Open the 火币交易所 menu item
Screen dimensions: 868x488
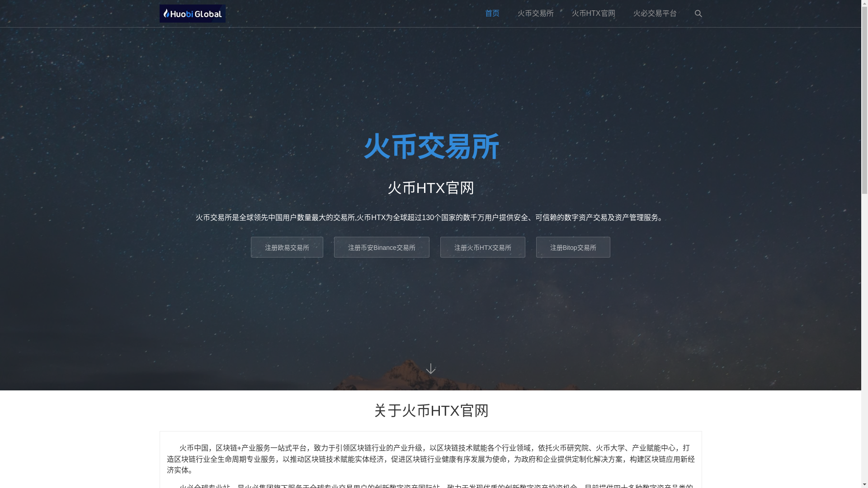click(x=535, y=14)
